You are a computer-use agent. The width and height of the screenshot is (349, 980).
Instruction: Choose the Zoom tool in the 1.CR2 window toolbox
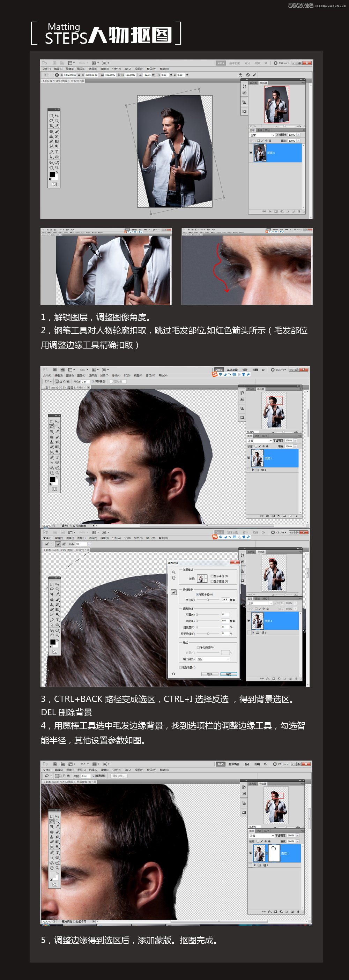point(57,167)
